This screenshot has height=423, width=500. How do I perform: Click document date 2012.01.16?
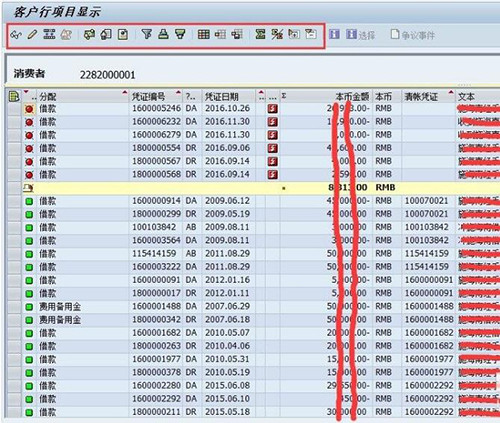(x=227, y=280)
